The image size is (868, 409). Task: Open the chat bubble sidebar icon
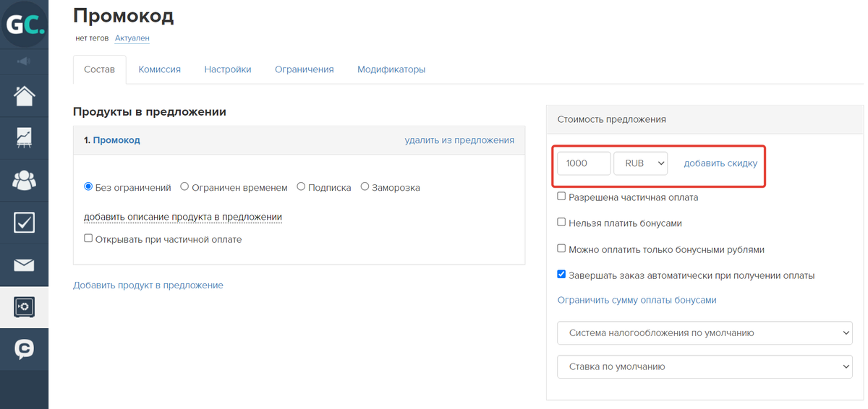coord(24,349)
